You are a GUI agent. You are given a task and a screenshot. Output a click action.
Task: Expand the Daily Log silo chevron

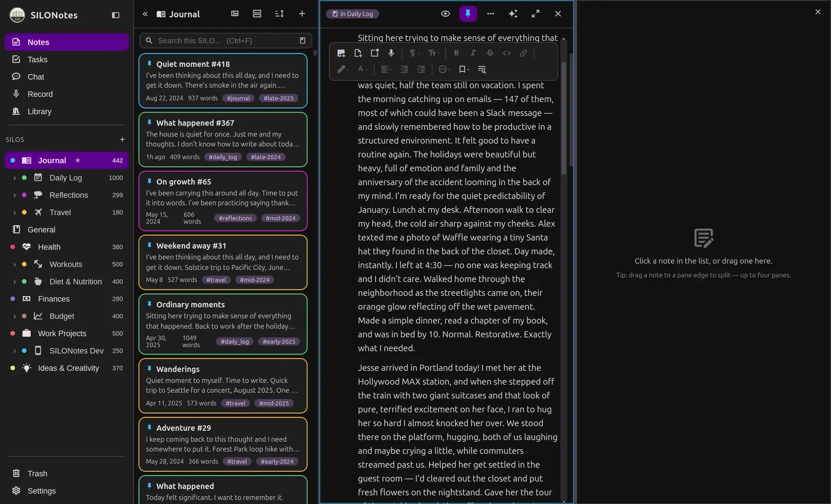(x=15, y=178)
